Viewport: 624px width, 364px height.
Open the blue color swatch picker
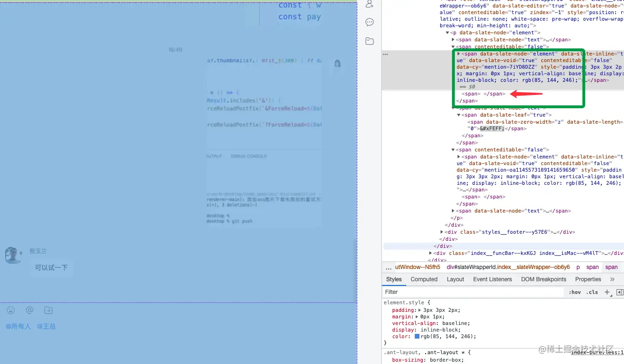click(417, 336)
